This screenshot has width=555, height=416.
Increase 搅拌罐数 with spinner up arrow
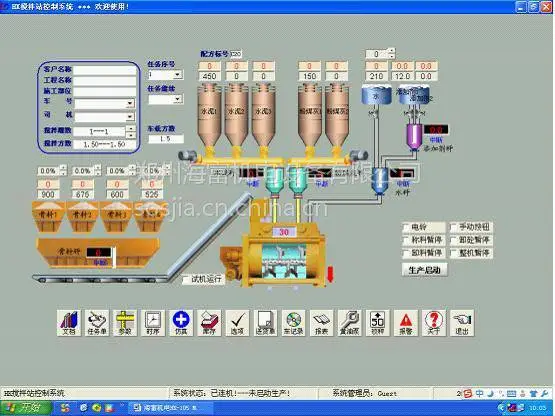click(x=131, y=129)
